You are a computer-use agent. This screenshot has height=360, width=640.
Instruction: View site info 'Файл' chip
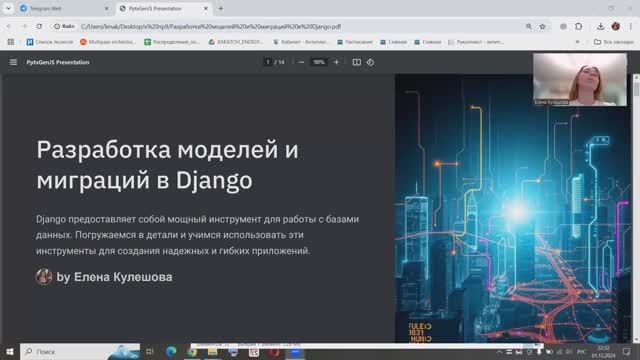click(64, 27)
